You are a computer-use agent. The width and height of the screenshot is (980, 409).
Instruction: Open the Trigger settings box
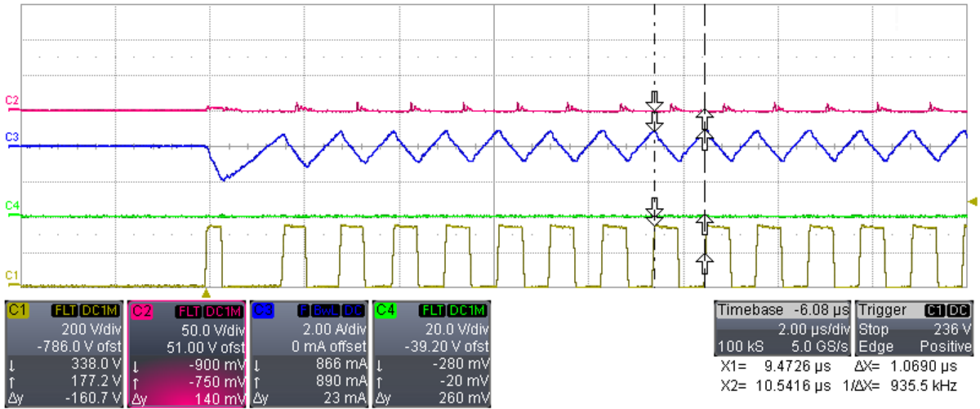(x=915, y=327)
